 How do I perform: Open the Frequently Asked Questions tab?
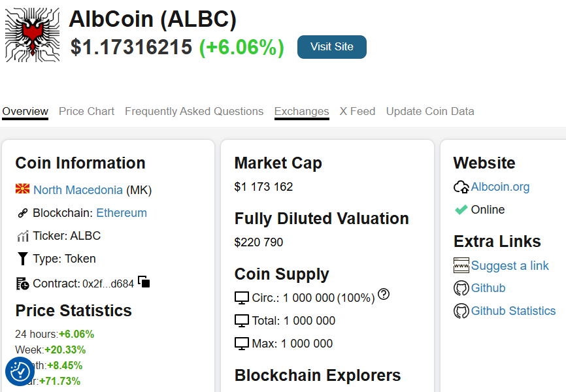pyautogui.click(x=194, y=111)
